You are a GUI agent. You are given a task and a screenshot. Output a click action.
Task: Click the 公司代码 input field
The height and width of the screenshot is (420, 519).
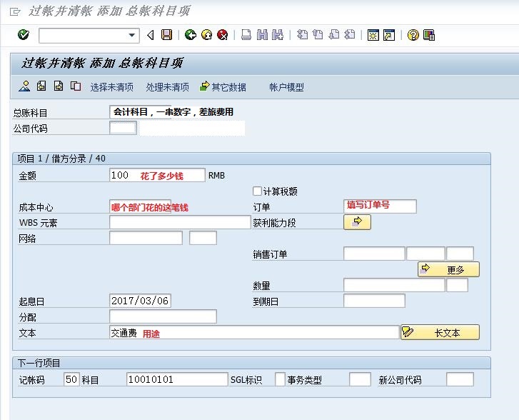123,128
